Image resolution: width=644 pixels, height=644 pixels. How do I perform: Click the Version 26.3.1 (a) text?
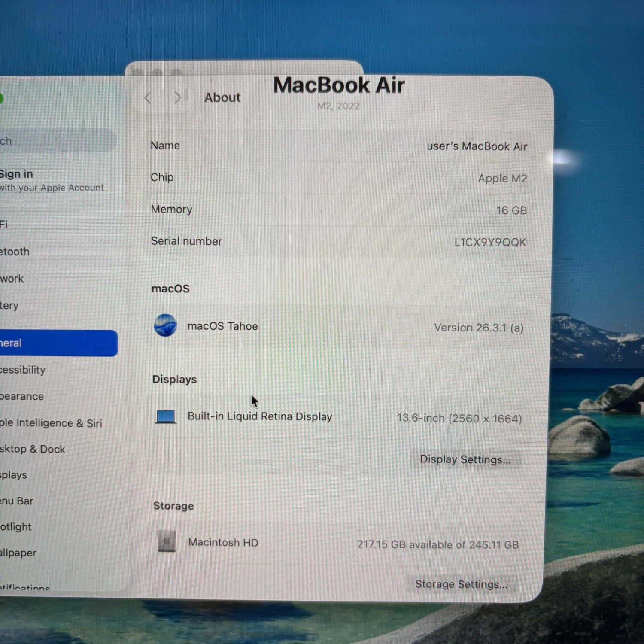(478, 328)
